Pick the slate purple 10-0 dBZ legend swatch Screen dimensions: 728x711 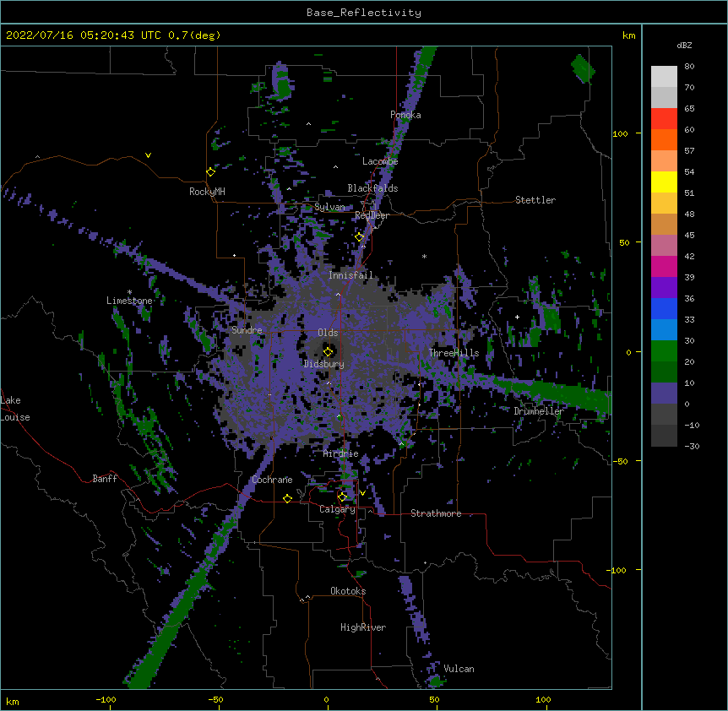pos(664,393)
